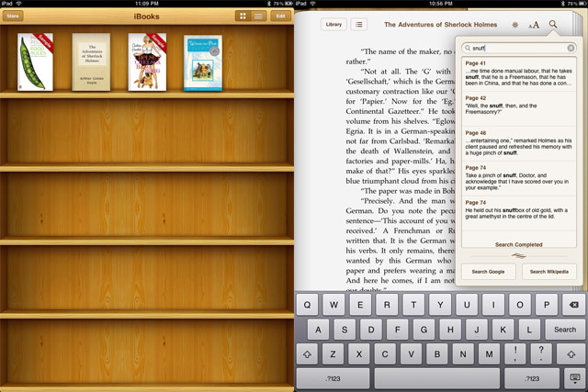Switch the bookshelf to list view
The height and width of the screenshot is (392, 588).
click(258, 16)
